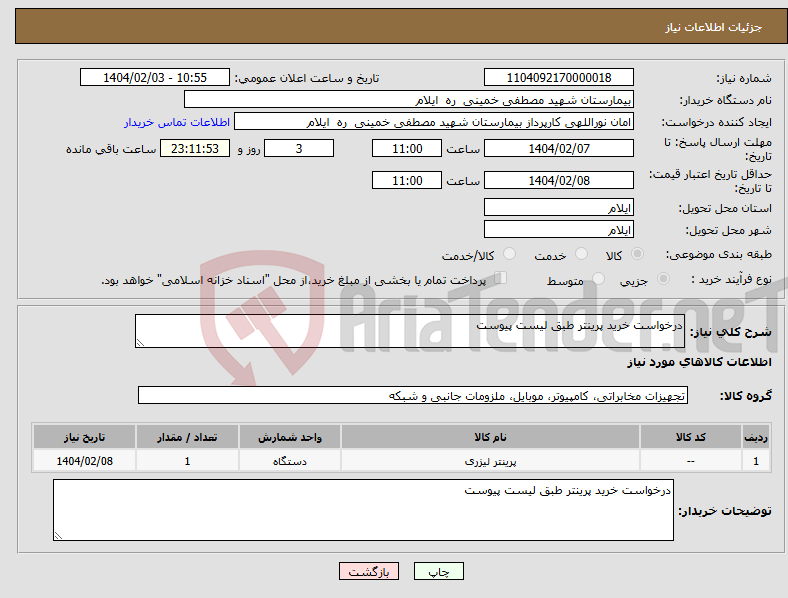Select the خدمت radio button

[x=581, y=254]
